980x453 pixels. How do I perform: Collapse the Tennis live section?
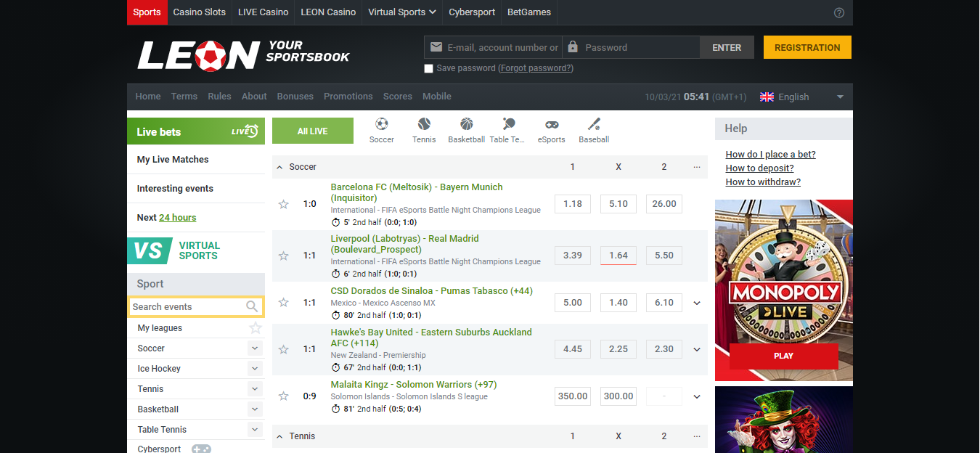pos(279,436)
